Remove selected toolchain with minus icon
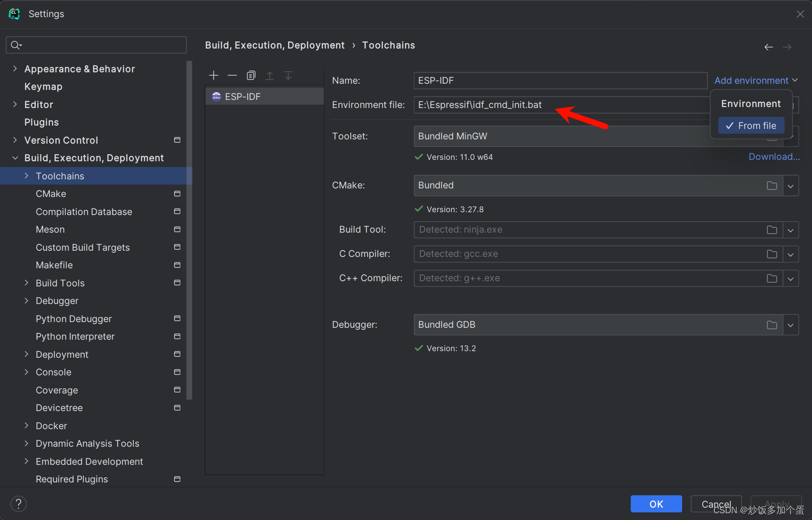The image size is (812, 520). 232,75
